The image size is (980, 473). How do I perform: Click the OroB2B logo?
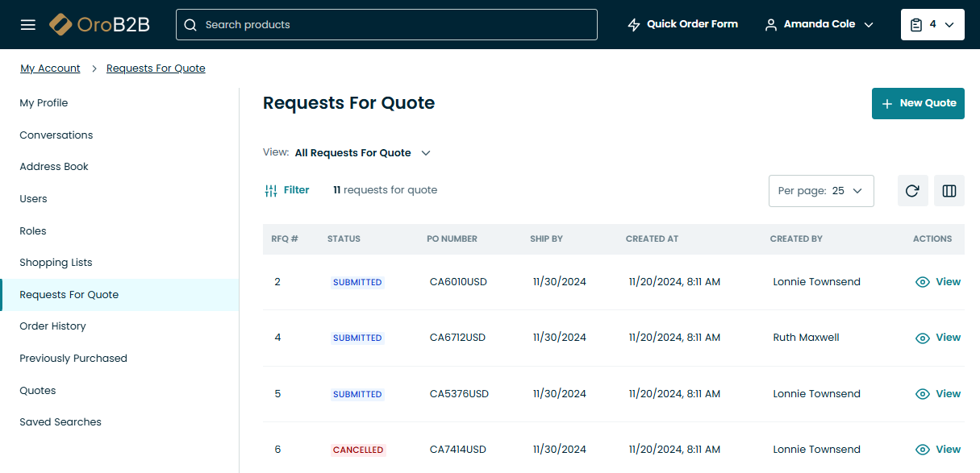(x=100, y=25)
